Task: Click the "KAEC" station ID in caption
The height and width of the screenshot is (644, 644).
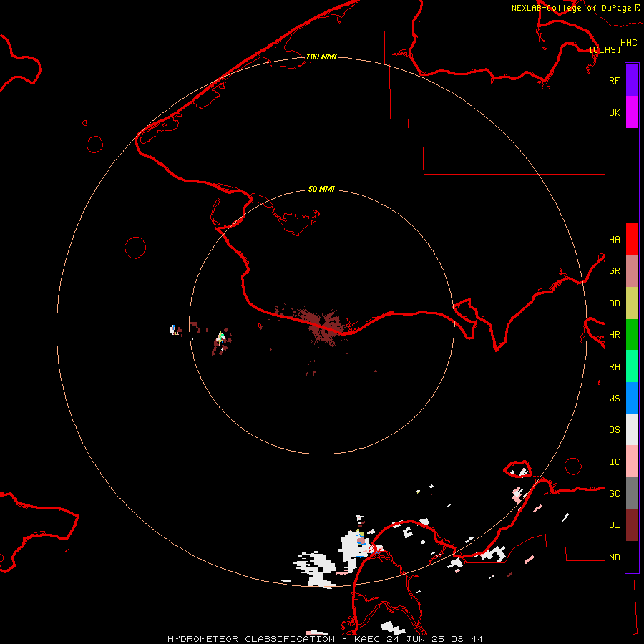Action: click(367, 639)
